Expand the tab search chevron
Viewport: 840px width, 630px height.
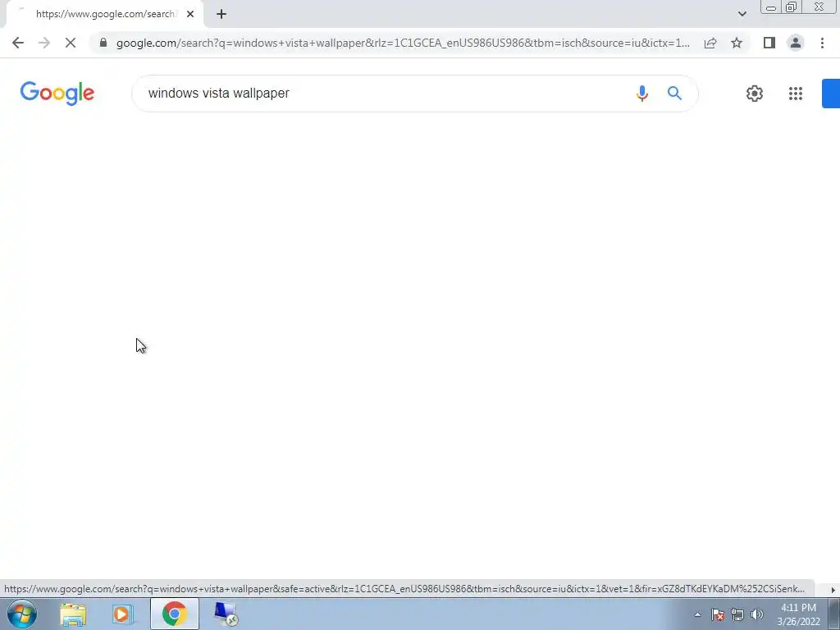(742, 14)
